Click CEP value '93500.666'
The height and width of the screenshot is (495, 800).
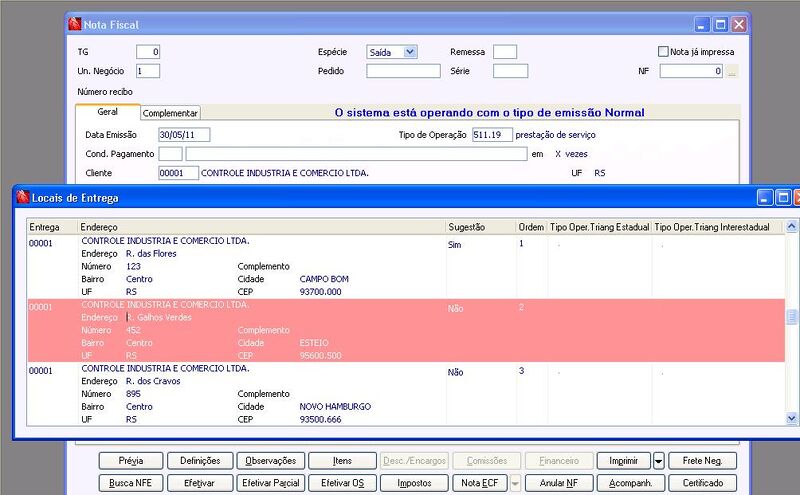[320, 419]
